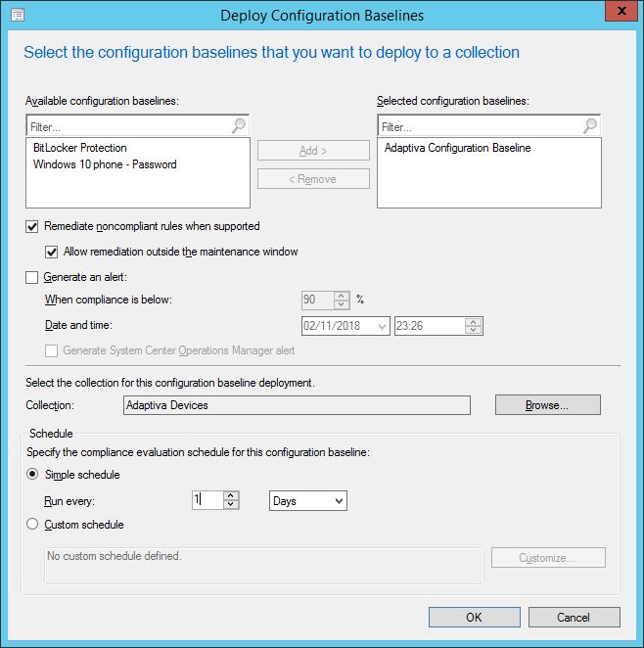Cancel the baseline deployment dialog

coord(575,617)
